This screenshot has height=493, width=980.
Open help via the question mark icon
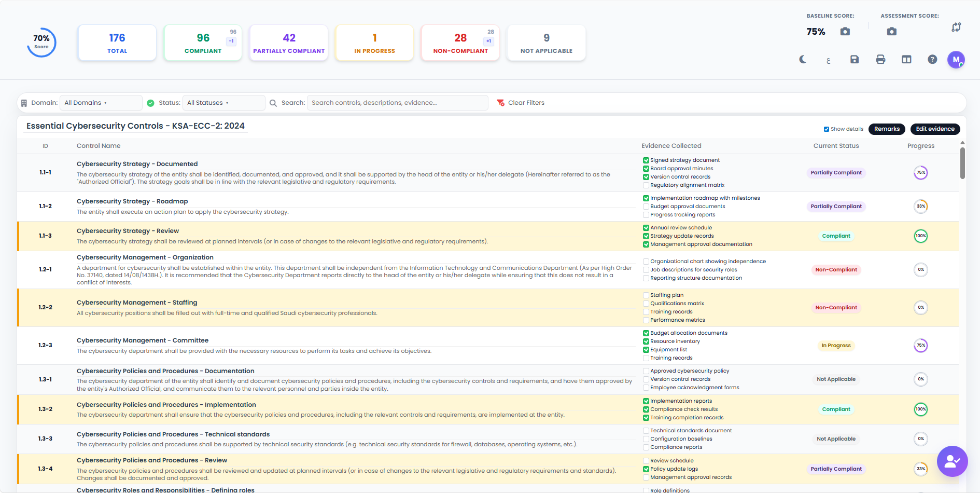pyautogui.click(x=932, y=60)
